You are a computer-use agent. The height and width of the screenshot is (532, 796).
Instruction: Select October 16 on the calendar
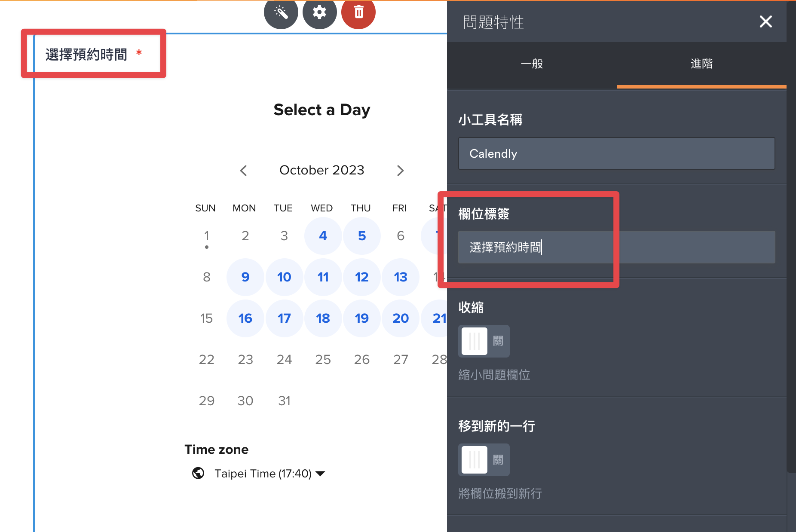[245, 318]
